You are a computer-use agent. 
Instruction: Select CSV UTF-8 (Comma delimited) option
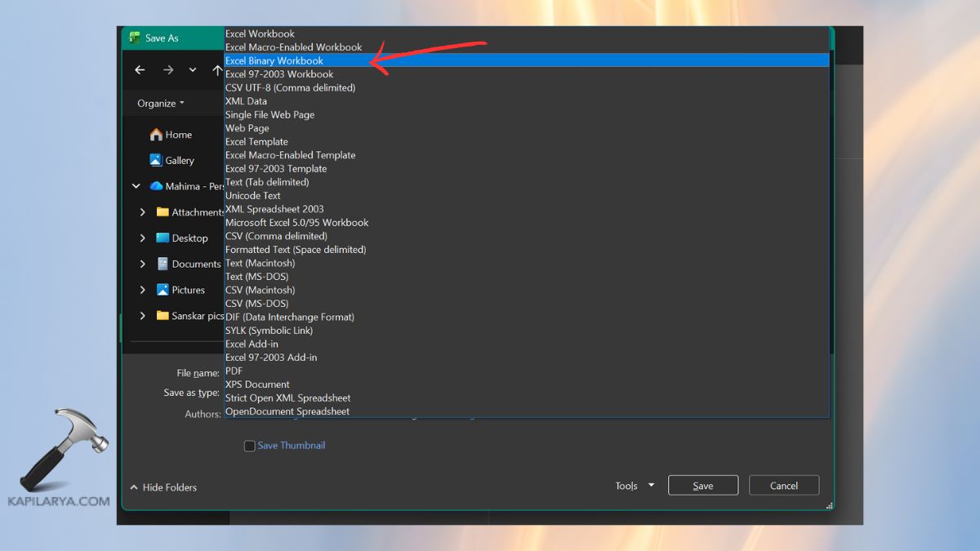[x=290, y=87]
